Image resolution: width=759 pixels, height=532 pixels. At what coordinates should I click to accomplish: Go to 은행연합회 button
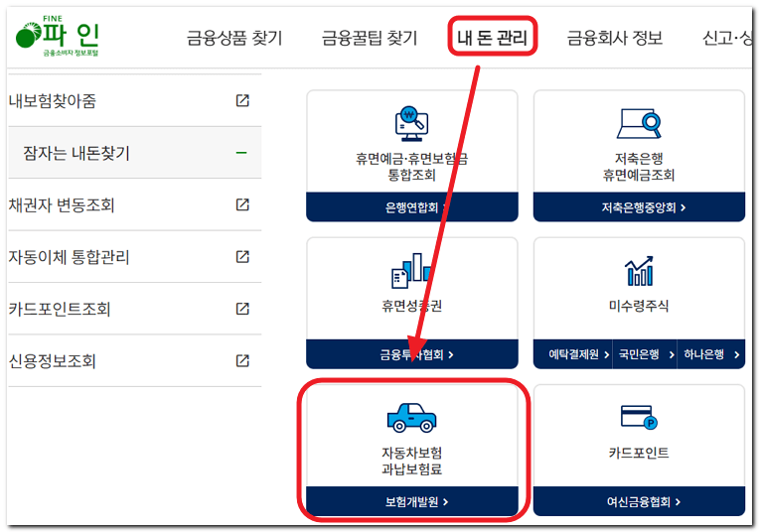tap(412, 207)
